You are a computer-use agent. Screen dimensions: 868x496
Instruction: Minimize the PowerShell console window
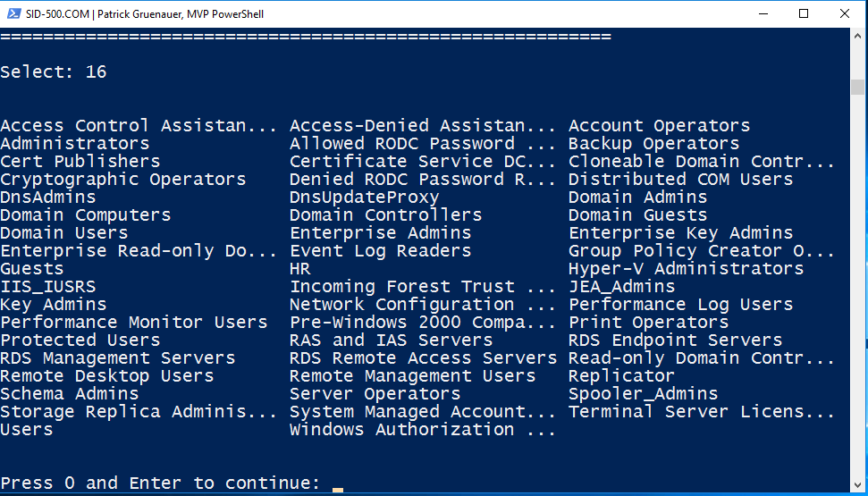[x=761, y=14]
